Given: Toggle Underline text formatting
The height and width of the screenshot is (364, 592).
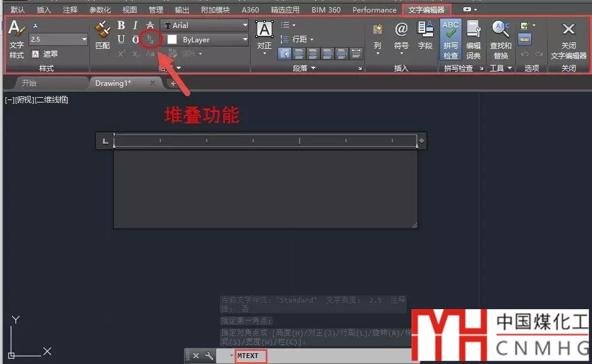Looking at the screenshot, I should click(121, 39).
